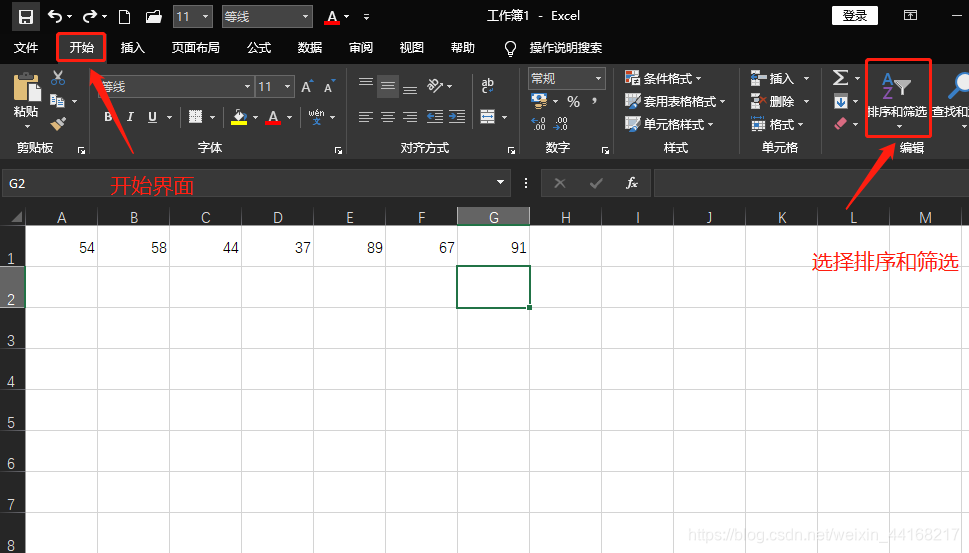Viewport: 969px width, 553px height.
Task: Copy selection with the copy icon
Action: (57, 101)
